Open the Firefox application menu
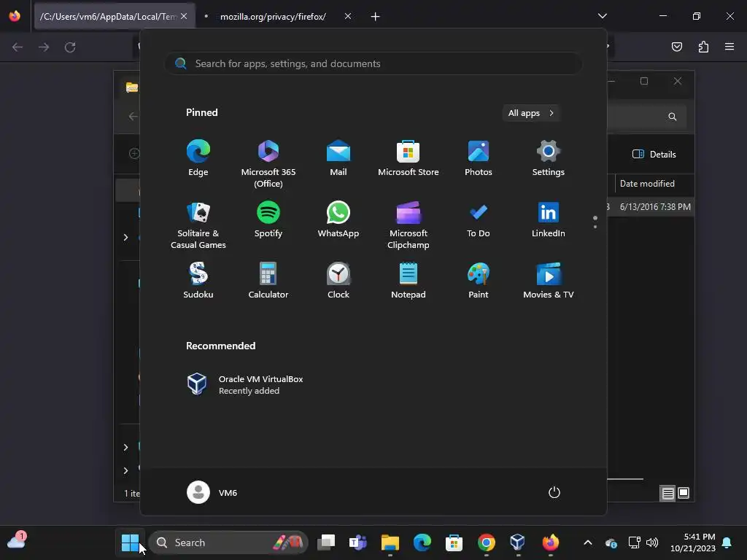The image size is (747, 560). [729, 47]
